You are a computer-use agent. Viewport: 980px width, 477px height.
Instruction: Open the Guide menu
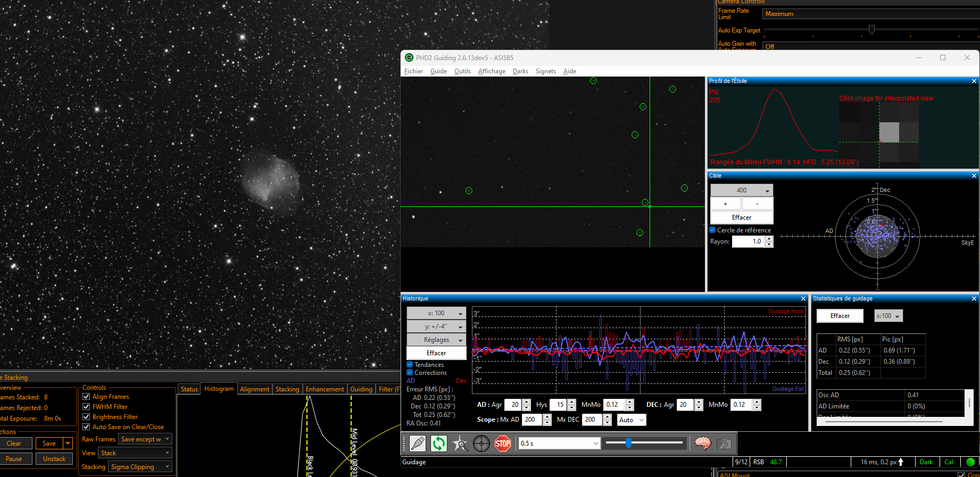point(438,71)
